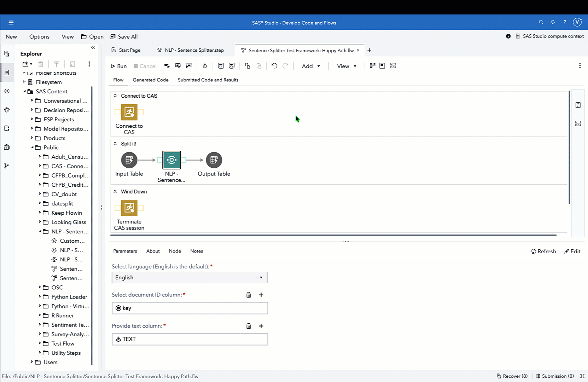Collapse the Explorer pane
588x382 pixels.
click(93, 47)
